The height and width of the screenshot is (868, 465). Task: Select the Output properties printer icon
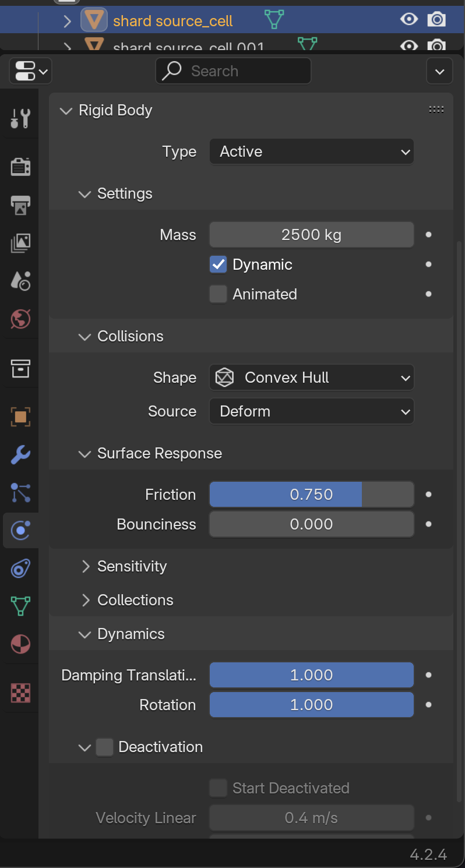click(x=20, y=205)
